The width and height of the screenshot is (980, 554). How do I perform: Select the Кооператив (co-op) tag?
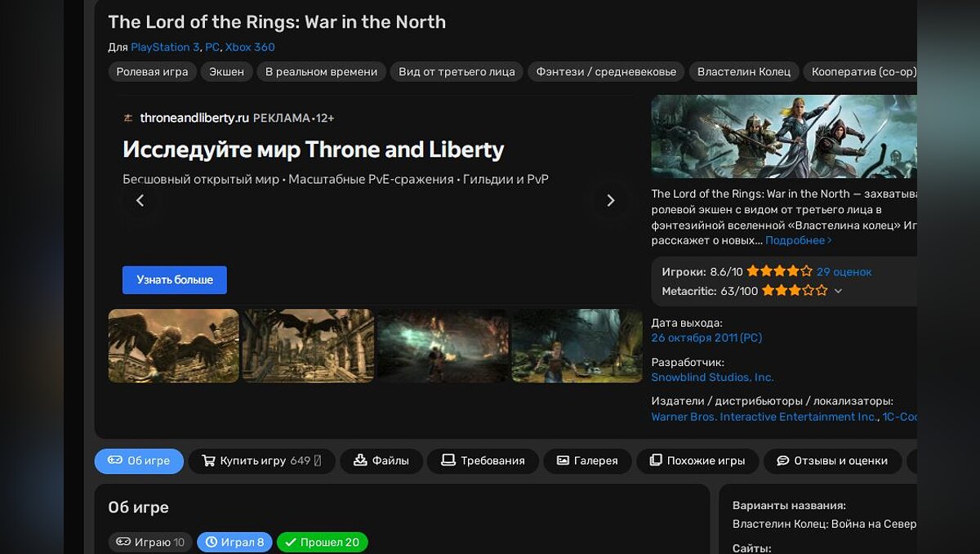pos(860,72)
